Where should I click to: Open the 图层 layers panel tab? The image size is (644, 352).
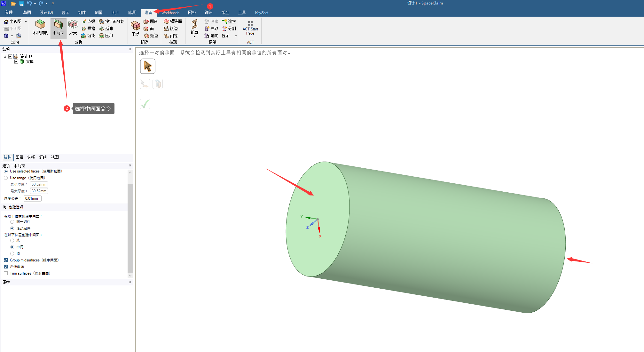click(x=19, y=157)
